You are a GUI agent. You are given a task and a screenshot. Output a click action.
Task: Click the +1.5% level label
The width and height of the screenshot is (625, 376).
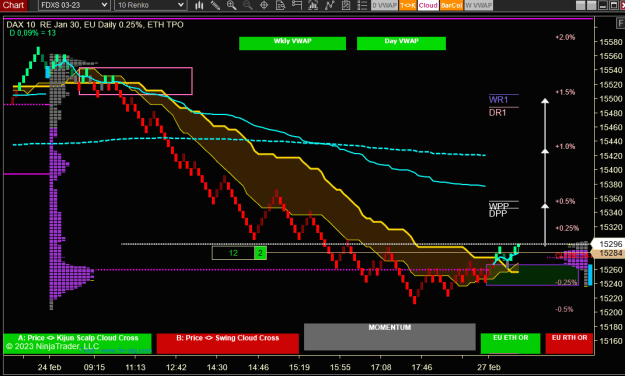pos(565,92)
